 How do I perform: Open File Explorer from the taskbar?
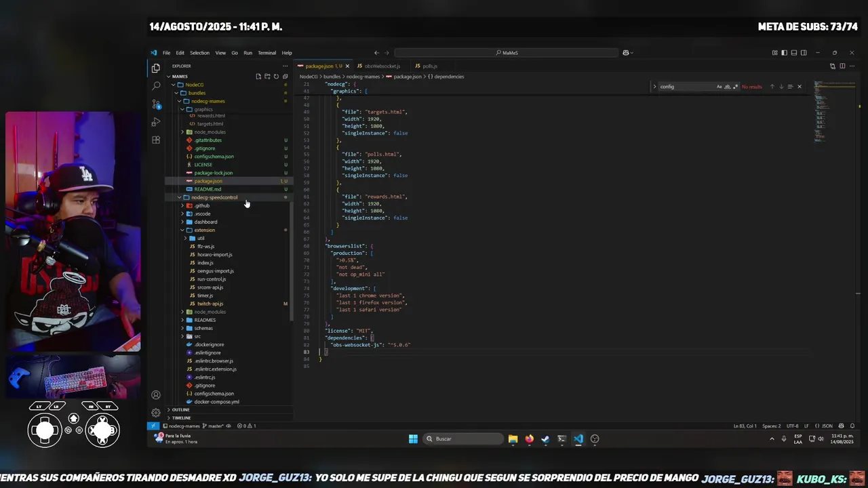(513, 439)
